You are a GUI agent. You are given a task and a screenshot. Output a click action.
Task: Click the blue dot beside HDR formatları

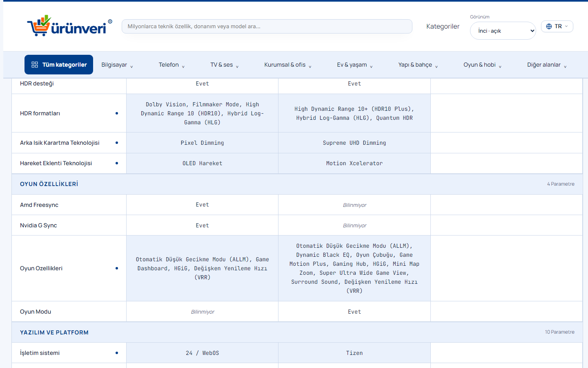[x=117, y=113]
